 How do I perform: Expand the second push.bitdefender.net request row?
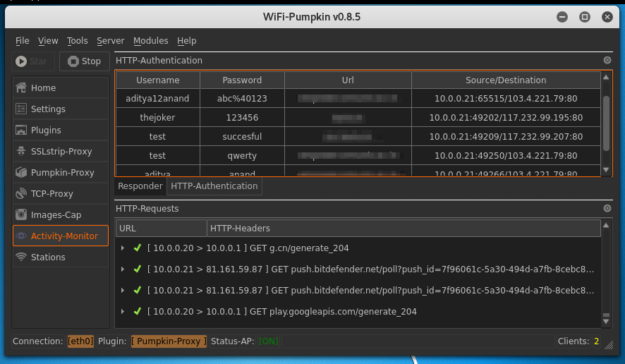pos(123,290)
